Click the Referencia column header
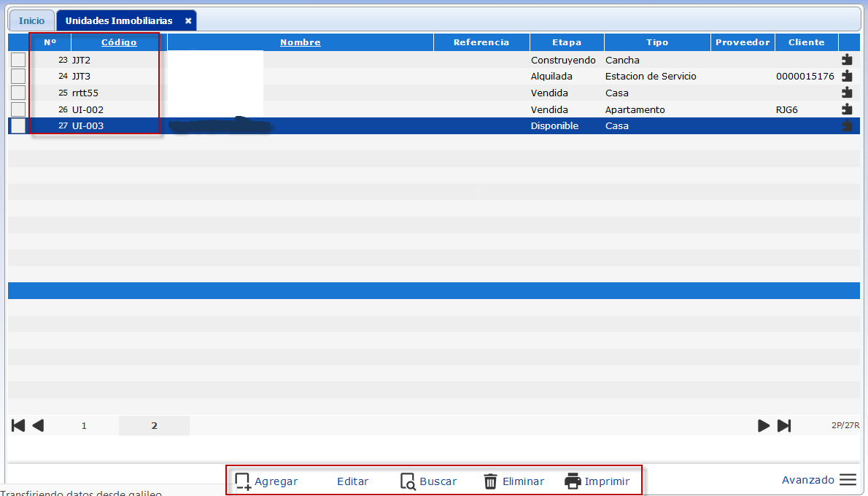This screenshot has width=868, height=496. coord(481,42)
